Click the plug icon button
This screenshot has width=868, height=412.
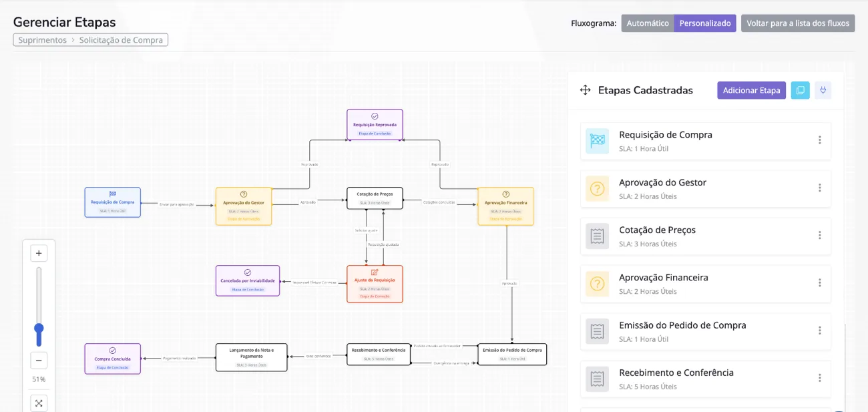(x=823, y=90)
